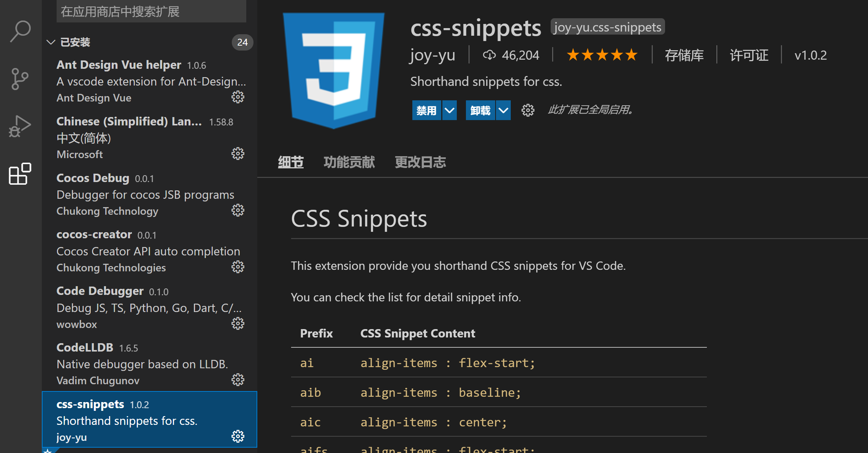This screenshot has height=453, width=868.
Task: Click the 此扩展已全局启用 status text
Action: [590, 110]
